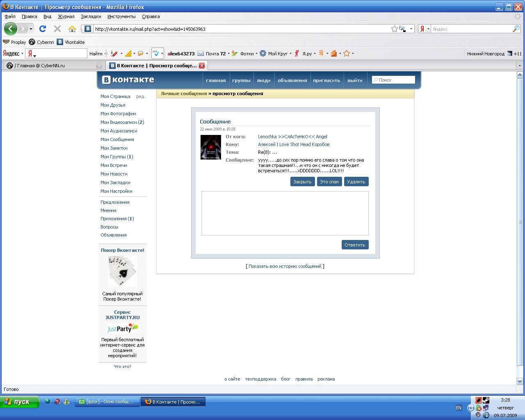Click the weather icon next to Нижний Новгород
Image resolution: width=525 pixels, height=420 pixels.
(x=510, y=53)
